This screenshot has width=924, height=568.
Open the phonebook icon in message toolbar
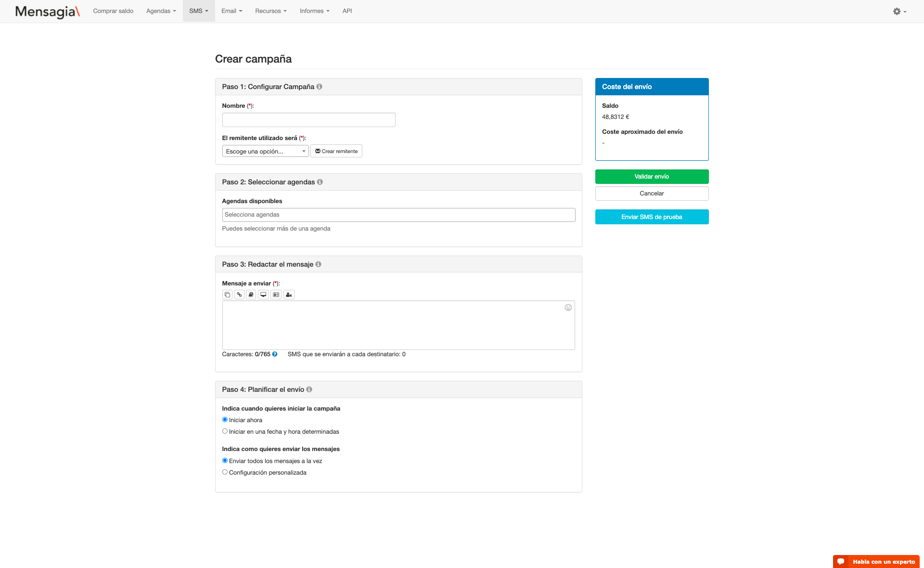[251, 294]
